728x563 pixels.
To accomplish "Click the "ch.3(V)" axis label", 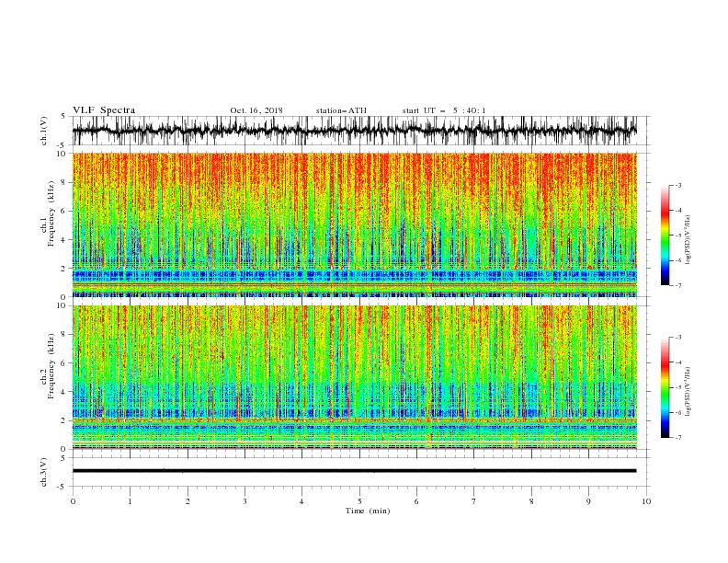I will [44, 472].
